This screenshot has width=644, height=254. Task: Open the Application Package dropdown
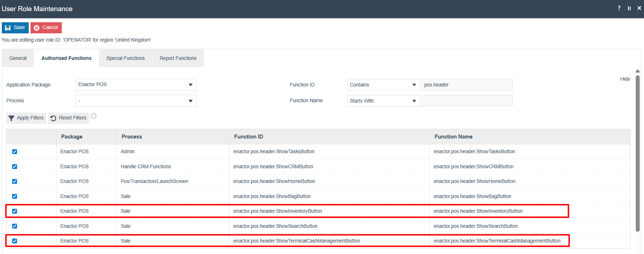click(x=136, y=85)
